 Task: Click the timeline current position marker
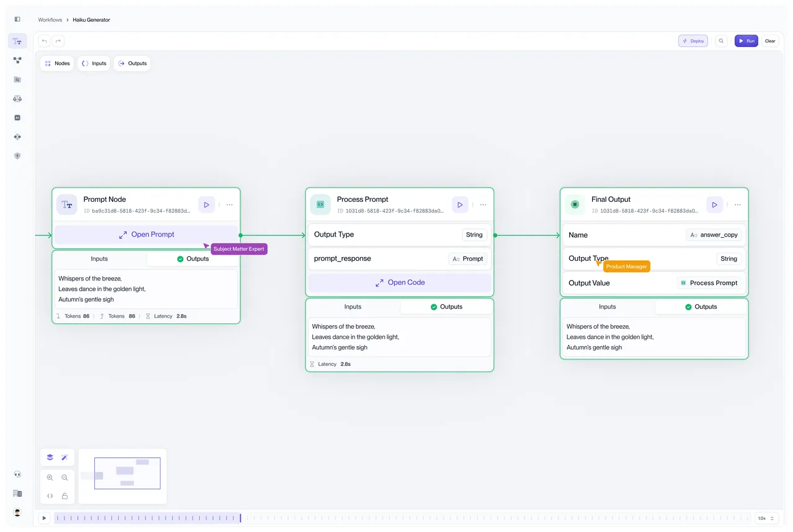coord(240,518)
